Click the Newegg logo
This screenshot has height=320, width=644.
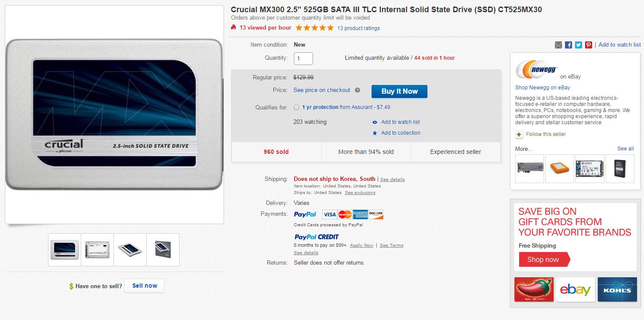coord(537,69)
